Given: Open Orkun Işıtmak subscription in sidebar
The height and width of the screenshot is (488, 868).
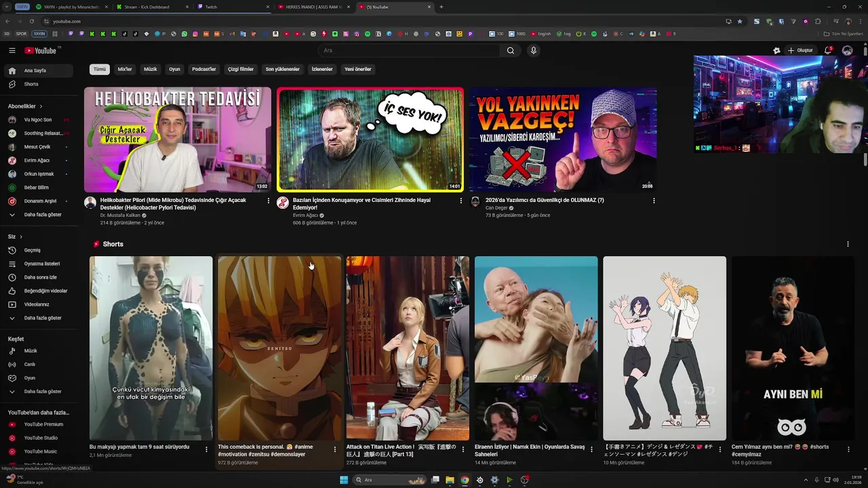Looking at the screenshot, I should point(37,174).
